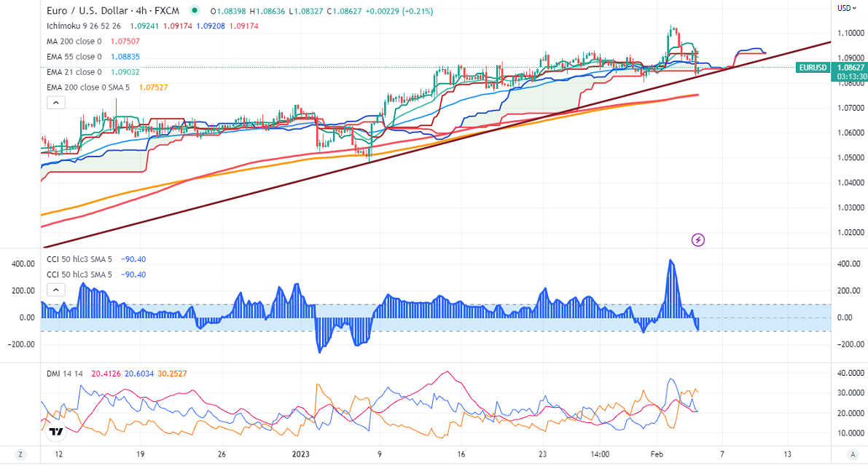Toggle auto scale A button at bottom right
Screen dimensions: 868x466
(x=849, y=454)
